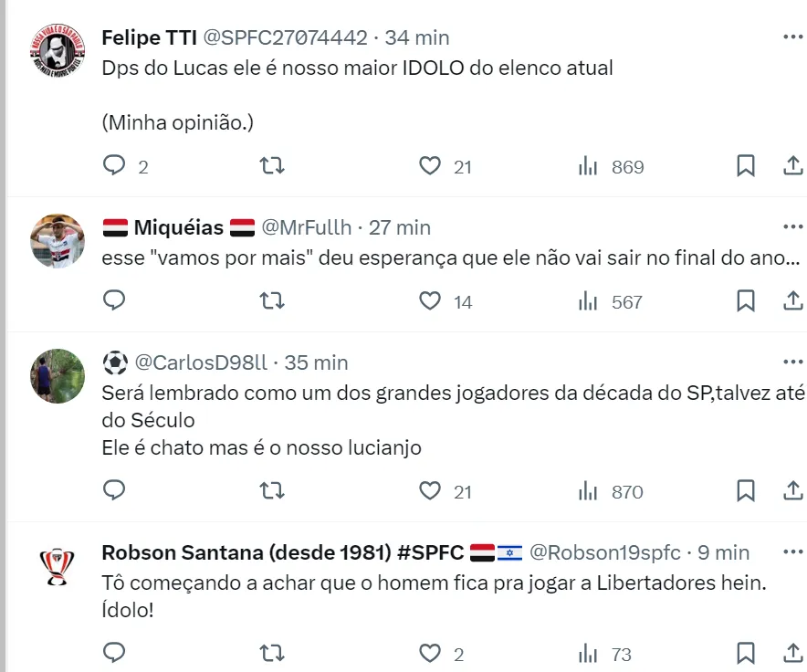Viewport: 807px width, 672px height.
Task: Open the @Robson19spfc profile link
Action: click(605, 552)
